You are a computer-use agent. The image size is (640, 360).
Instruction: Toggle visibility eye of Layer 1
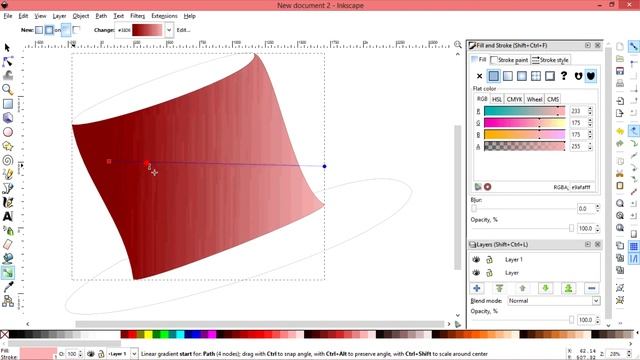point(476,260)
